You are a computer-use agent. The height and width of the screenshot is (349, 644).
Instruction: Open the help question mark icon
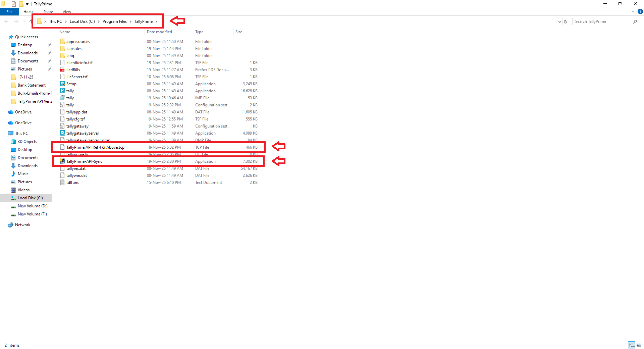[x=640, y=12]
